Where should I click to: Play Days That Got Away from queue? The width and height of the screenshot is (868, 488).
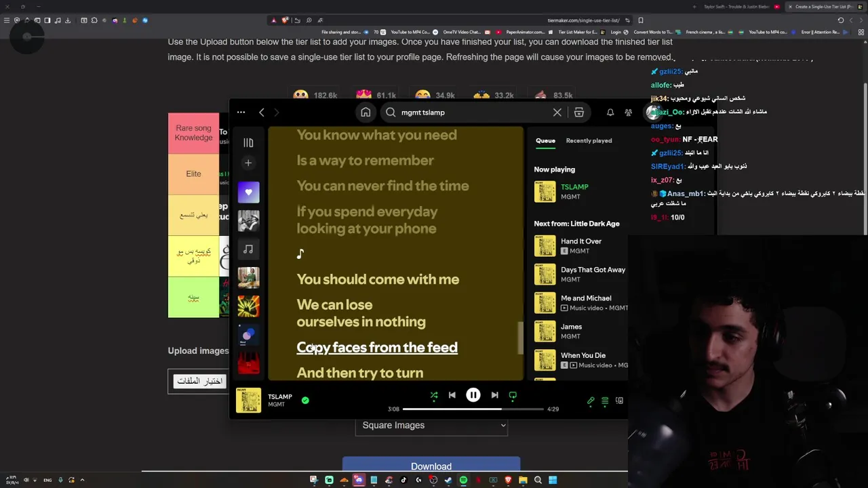point(580,274)
